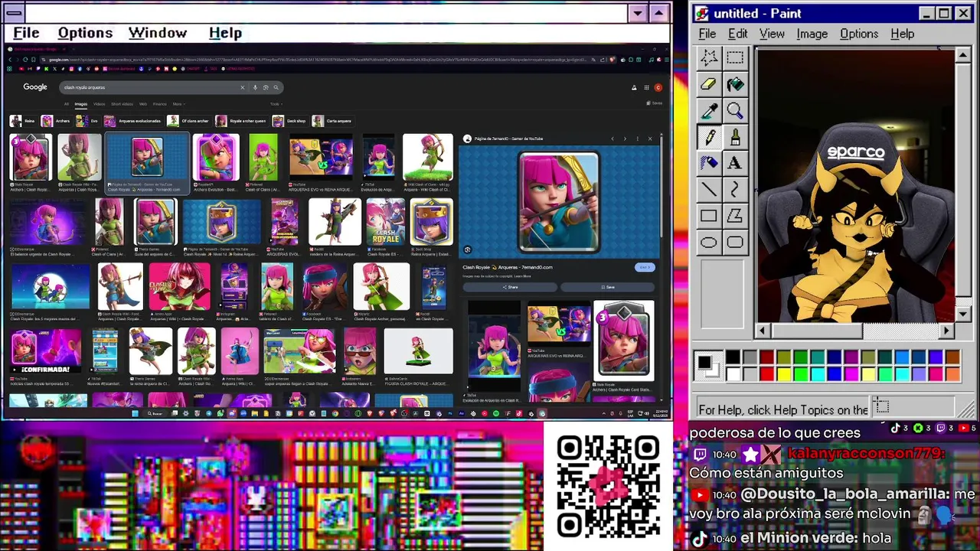980x551 pixels.
Task: Close the Google image preview panel
Action: pos(650,139)
